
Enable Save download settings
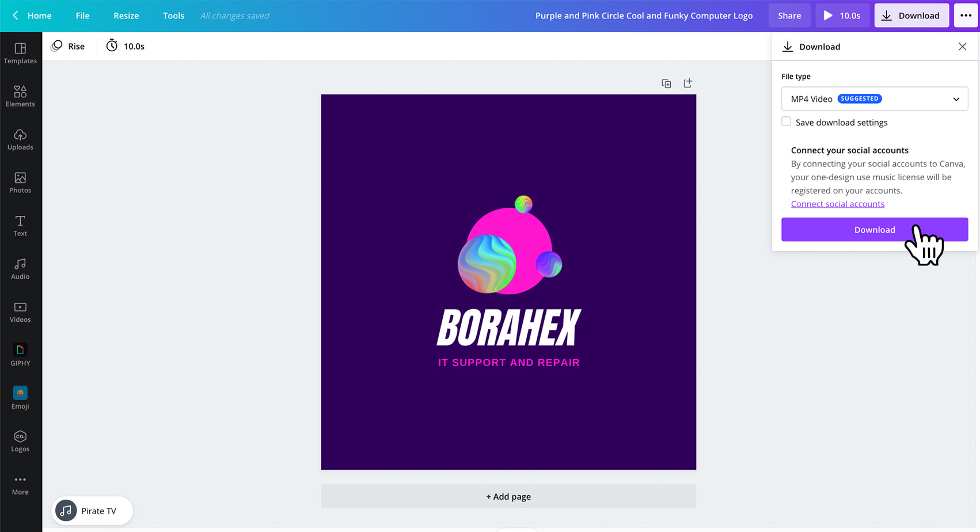click(x=786, y=121)
